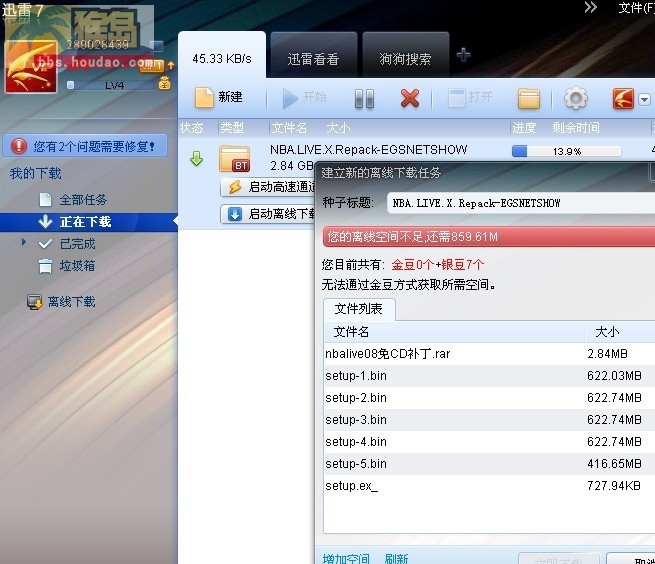
Task: Open the 文件 menu
Action: (635, 7)
